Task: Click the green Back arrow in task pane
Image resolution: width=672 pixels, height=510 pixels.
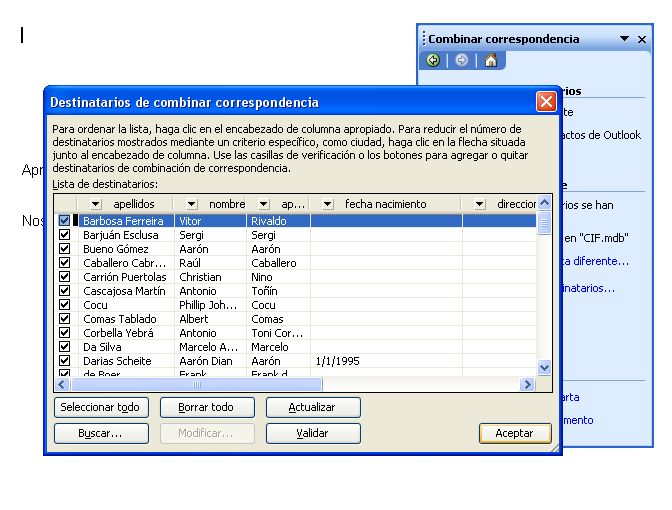Action: (x=433, y=60)
